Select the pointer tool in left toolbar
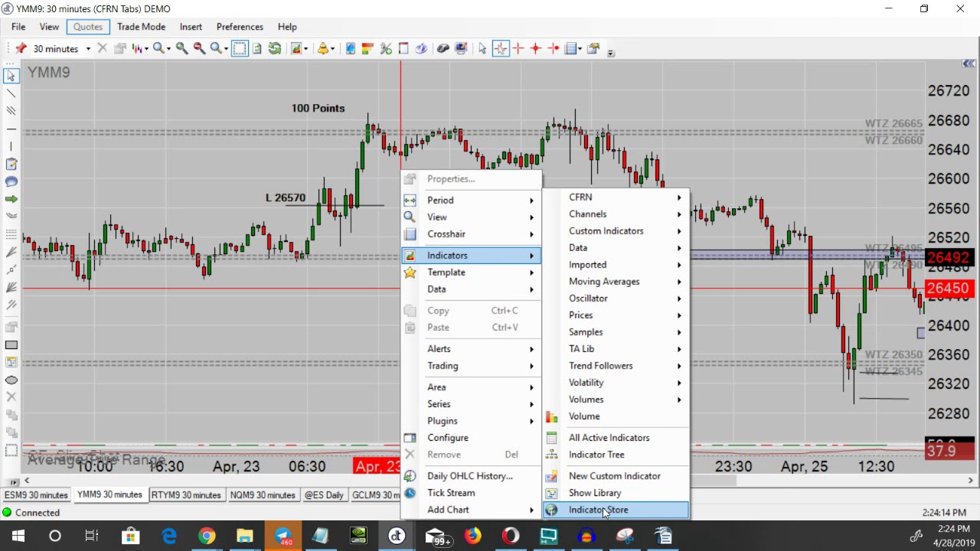This screenshot has width=980, height=551. click(11, 76)
